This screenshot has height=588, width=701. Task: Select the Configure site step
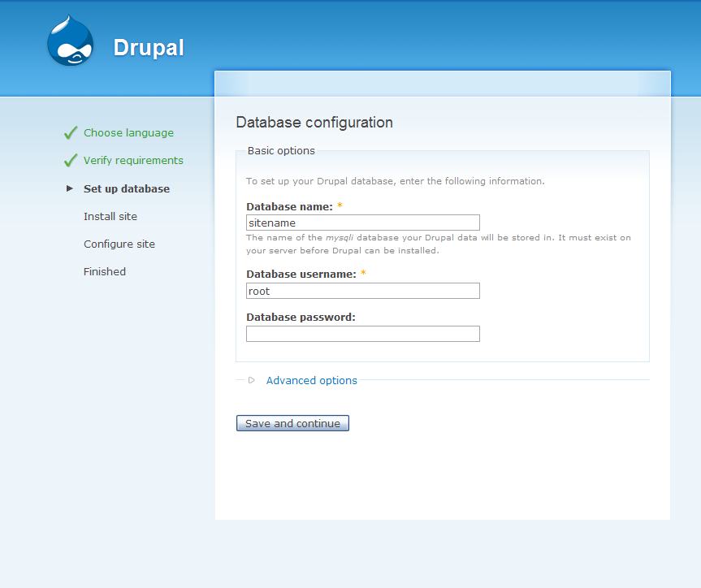pyautogui.click(x=119, y=244)
